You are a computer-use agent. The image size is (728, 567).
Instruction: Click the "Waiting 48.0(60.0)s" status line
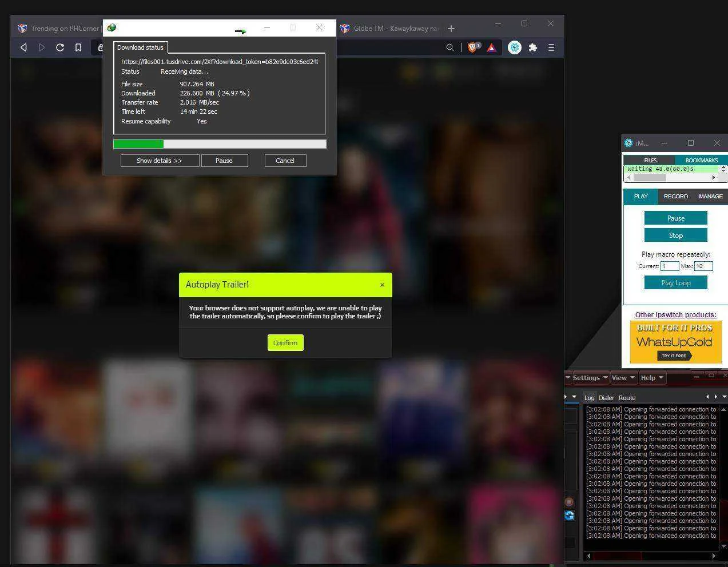(x=660, y=169)
